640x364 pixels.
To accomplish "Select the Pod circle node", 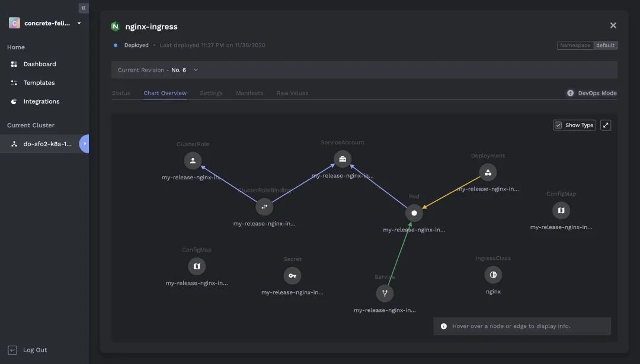I will click(414, 212).
